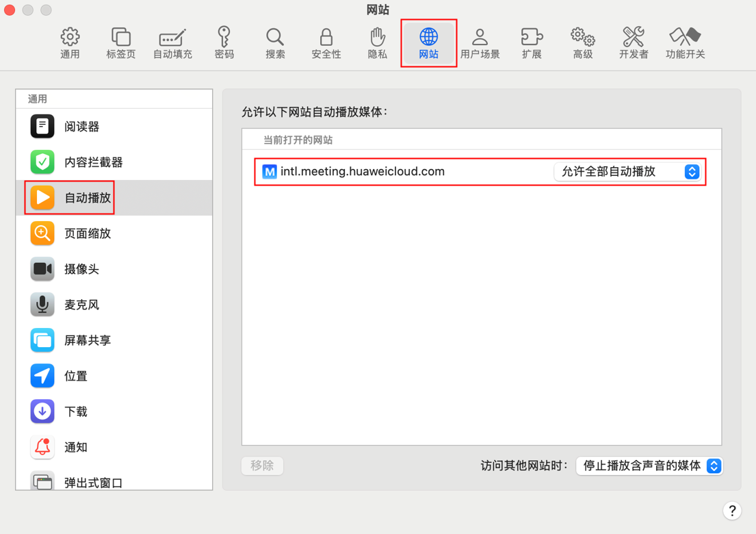
Task: Click the red window close button
Action: point(10,10)
